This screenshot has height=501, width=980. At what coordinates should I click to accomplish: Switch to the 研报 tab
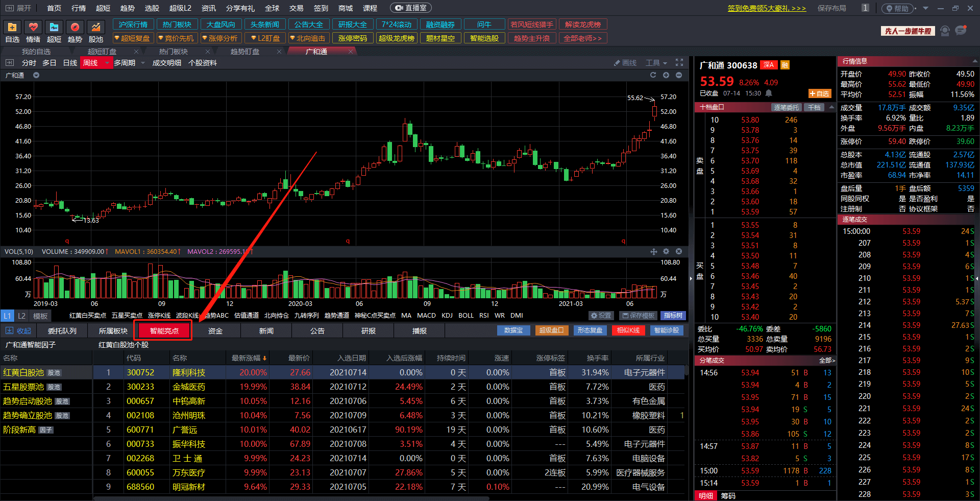(369, 331)
